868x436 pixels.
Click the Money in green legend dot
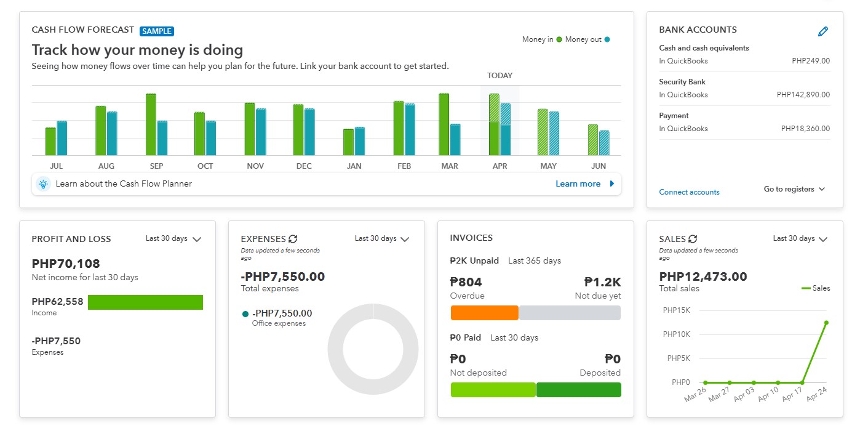[x=559, y=39]
